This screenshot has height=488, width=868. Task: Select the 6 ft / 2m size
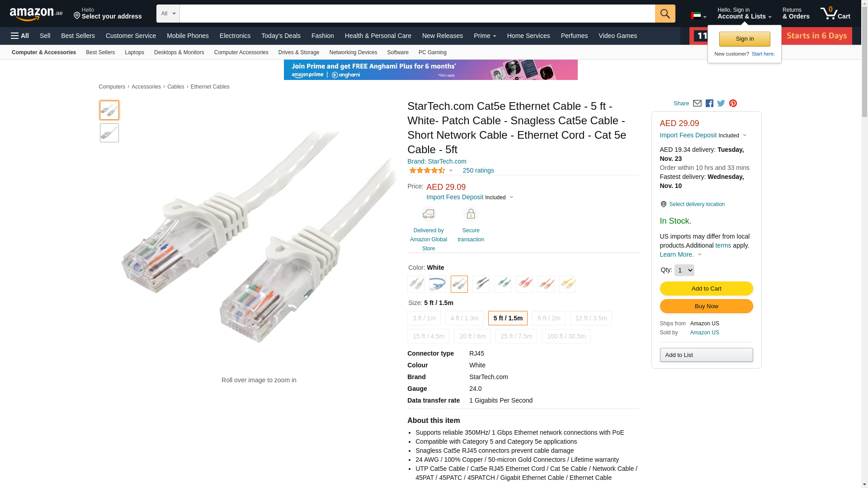pos(548,318)
